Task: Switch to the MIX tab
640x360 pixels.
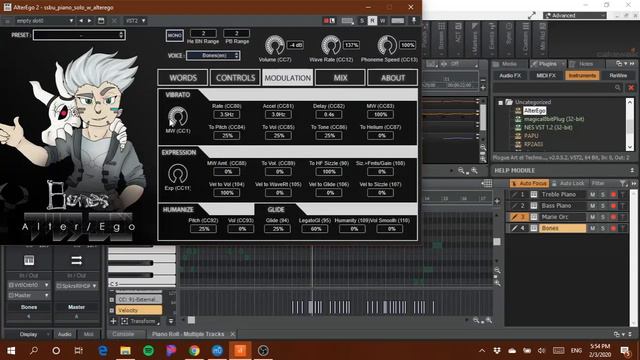Action: 340,78
